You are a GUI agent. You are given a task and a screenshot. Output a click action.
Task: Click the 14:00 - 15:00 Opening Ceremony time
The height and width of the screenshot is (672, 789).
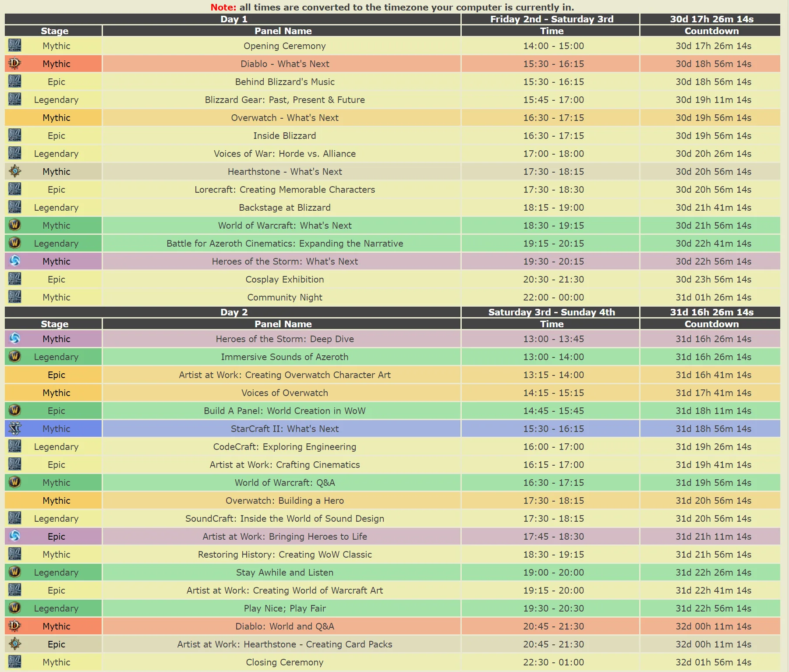(553, 46)
